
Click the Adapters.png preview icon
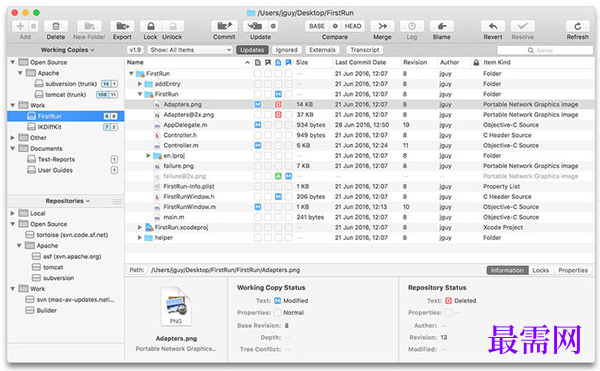[x=176, y=306]
